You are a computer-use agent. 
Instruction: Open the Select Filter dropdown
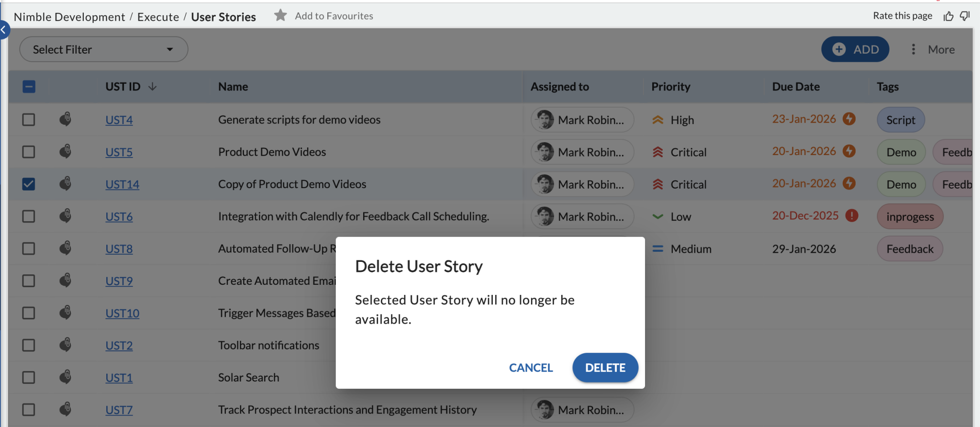tap(103, 49)
